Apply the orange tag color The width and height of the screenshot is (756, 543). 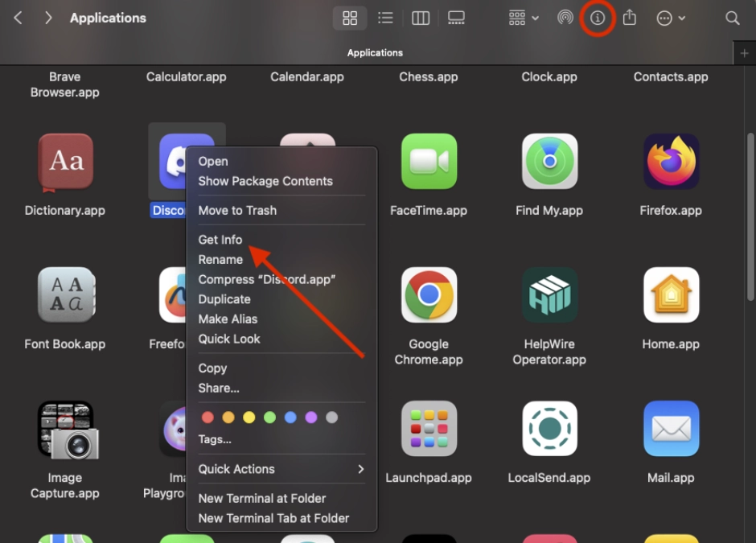(228, 418)
